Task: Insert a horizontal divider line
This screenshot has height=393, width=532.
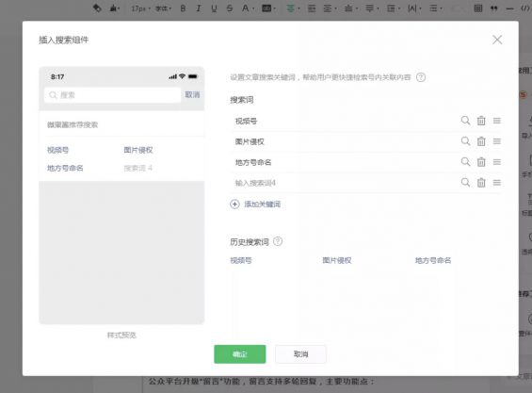Action: (x=509, y=8)
